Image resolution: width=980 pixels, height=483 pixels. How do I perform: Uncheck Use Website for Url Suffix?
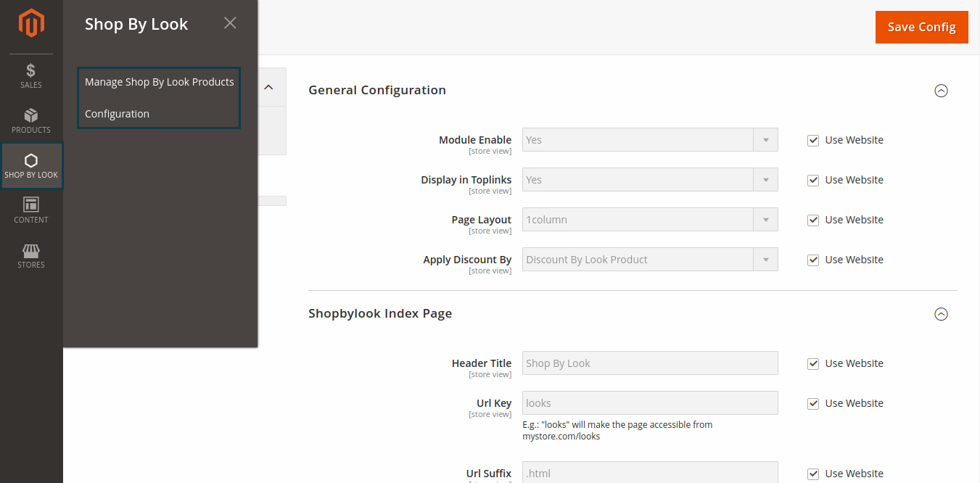coord(813,474)
